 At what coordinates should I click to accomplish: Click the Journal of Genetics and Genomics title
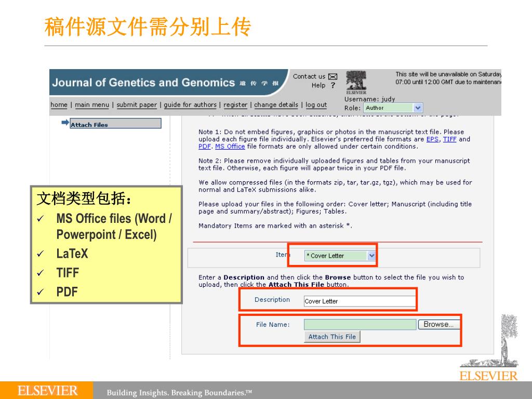coord(143,83)
